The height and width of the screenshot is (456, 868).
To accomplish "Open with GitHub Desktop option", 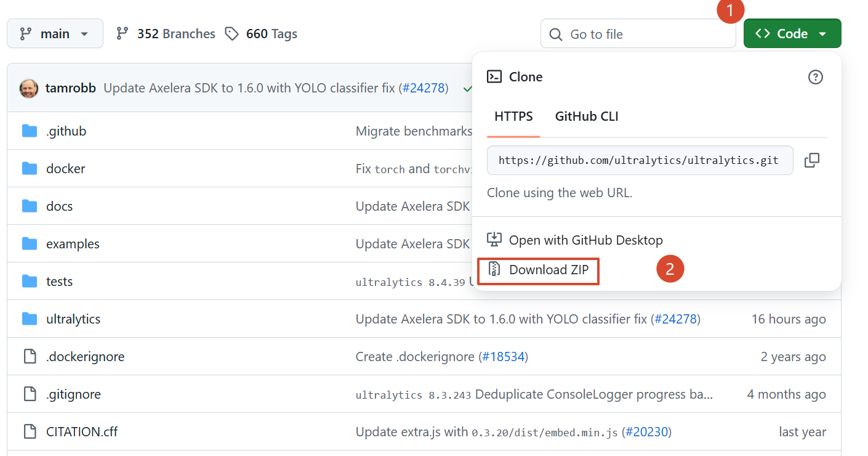I will [x=585, y=240].
